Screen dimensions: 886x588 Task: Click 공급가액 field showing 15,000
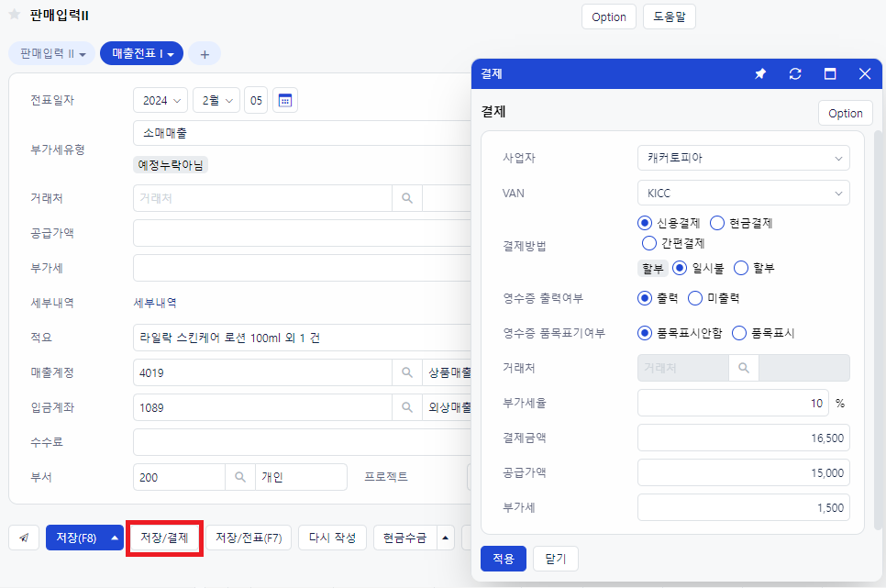pyautogui.click(x=744, y=472)
